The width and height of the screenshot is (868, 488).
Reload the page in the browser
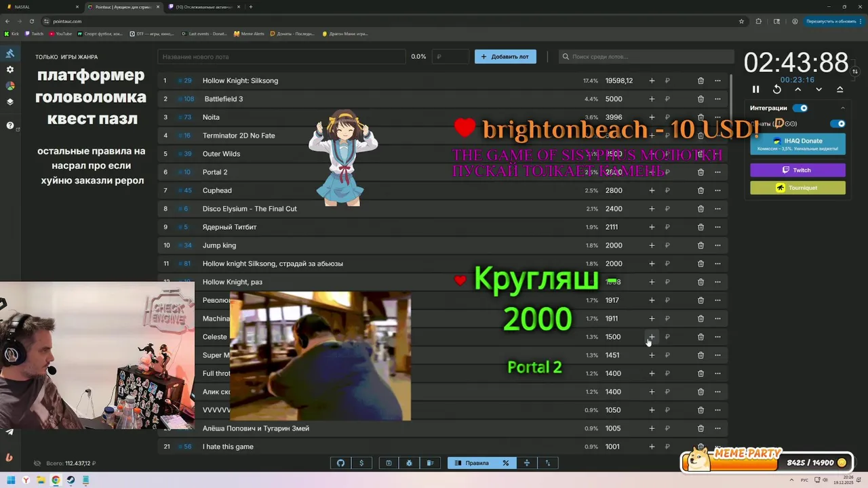pos(31,21)
